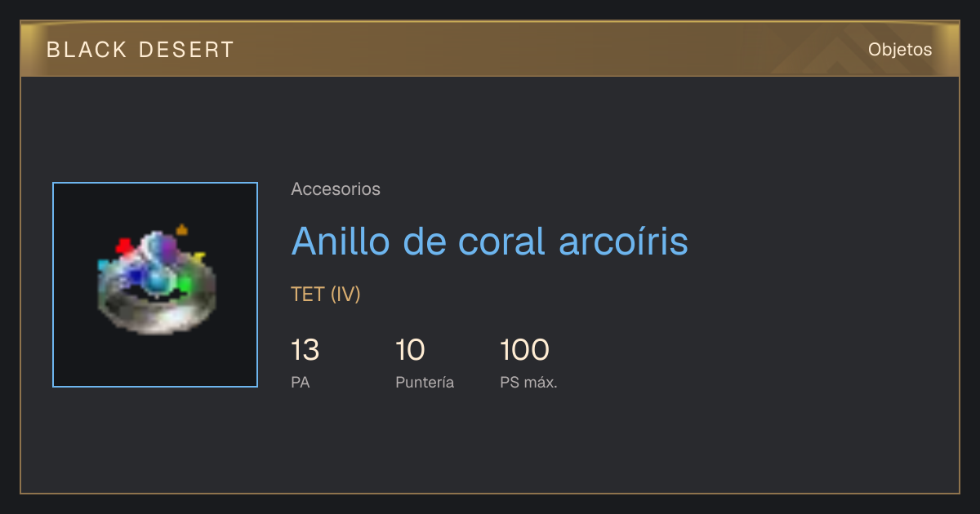Image resolution: width=980 pixels, height=514 pixels.
Task: Click the PA value 13
Action: pyautogui.click(x=305, y=350)
